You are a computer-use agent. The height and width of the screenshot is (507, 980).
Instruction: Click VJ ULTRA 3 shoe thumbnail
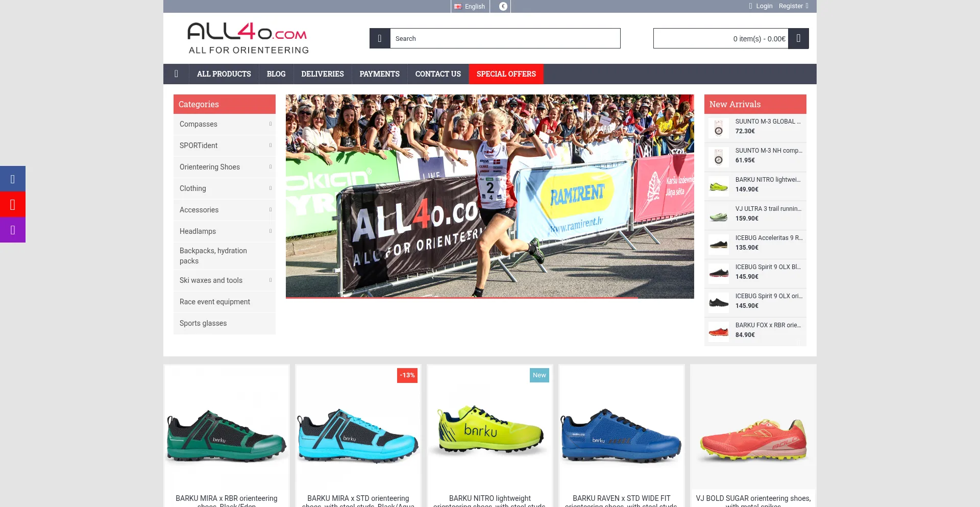(719, 215)
